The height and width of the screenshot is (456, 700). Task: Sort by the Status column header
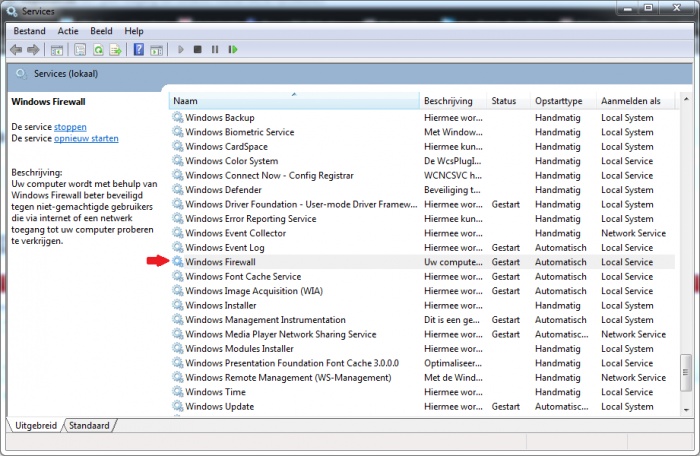(508, 101)
